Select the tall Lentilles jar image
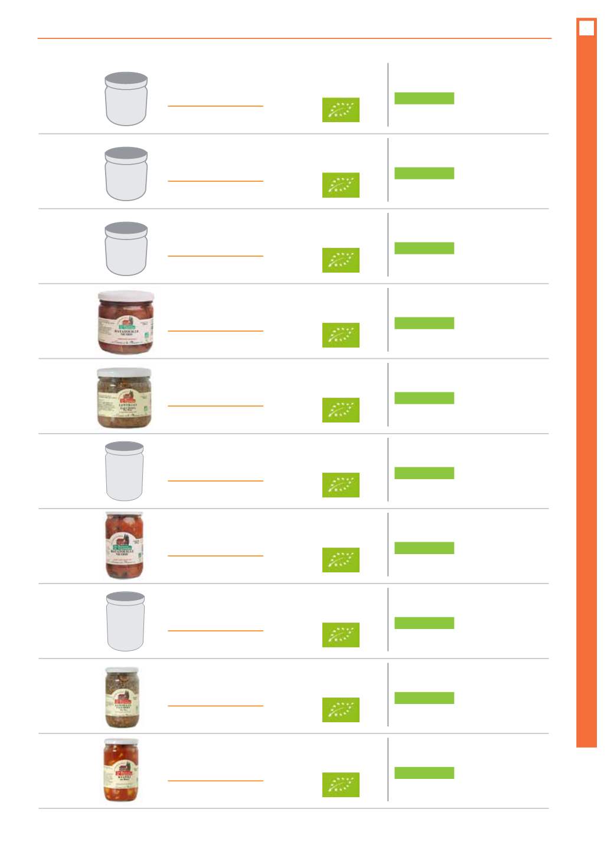This screenshot has width=614, height=868. [x=122, y=697]
